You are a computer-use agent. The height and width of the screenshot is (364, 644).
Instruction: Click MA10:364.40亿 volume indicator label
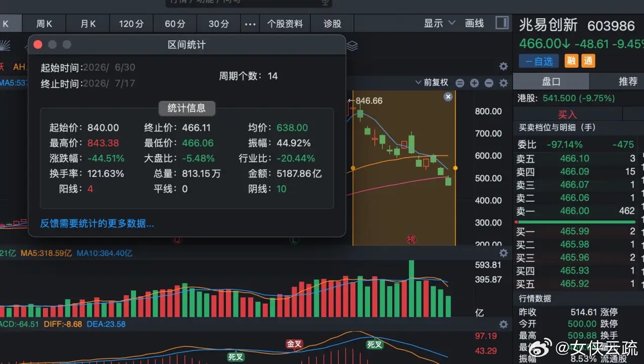point(105,253)
